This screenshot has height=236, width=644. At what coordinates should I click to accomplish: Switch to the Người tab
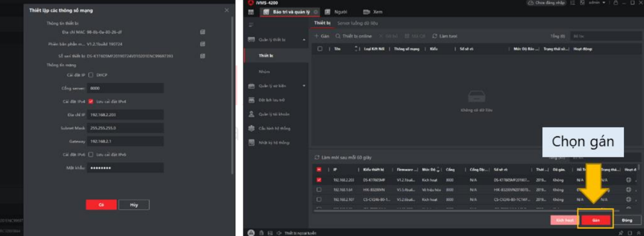(x=340, y=12)
